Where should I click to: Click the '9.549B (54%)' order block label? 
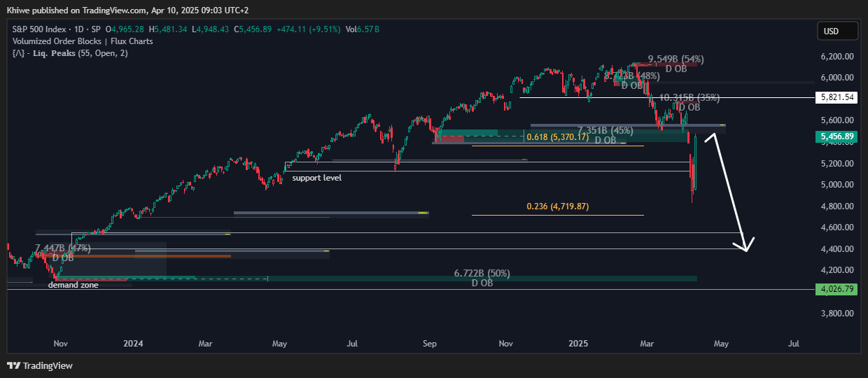point(675,59)
